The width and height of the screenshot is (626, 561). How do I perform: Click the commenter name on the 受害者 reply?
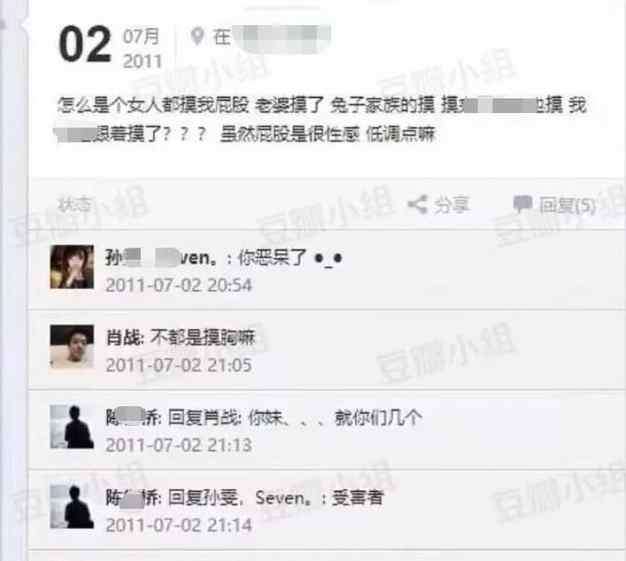point(132,498)
